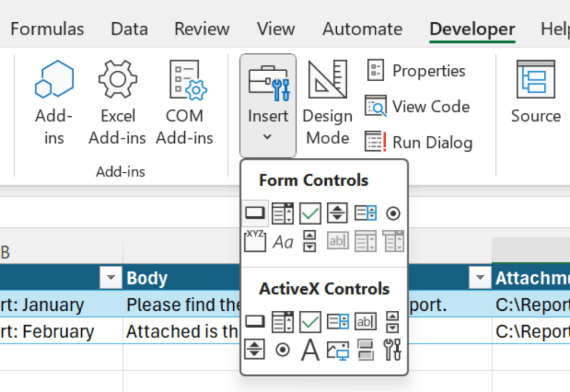Open filter dropdown left of Attachment header
Viewport: 570px width, 392px height.
click(480, 277)
